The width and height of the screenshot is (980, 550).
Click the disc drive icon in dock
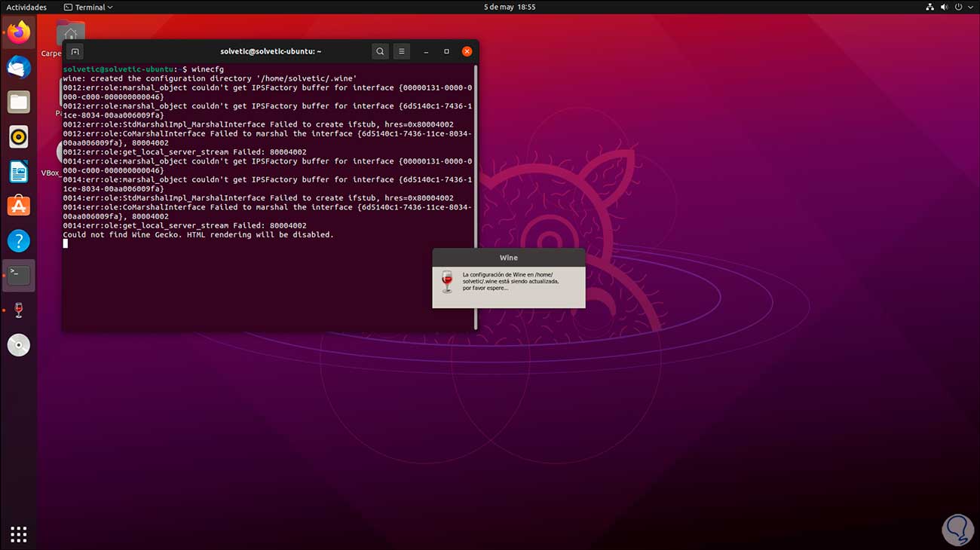[19, 345]
